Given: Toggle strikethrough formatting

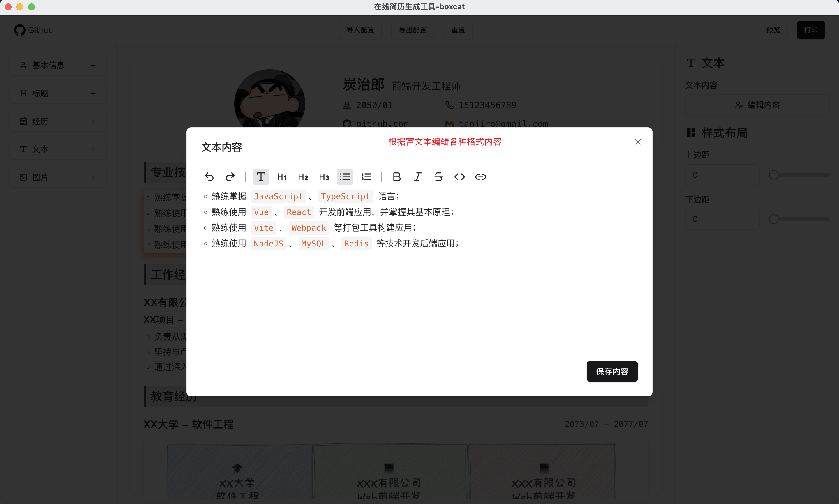Looking at the screenshot, I should 439,177.
